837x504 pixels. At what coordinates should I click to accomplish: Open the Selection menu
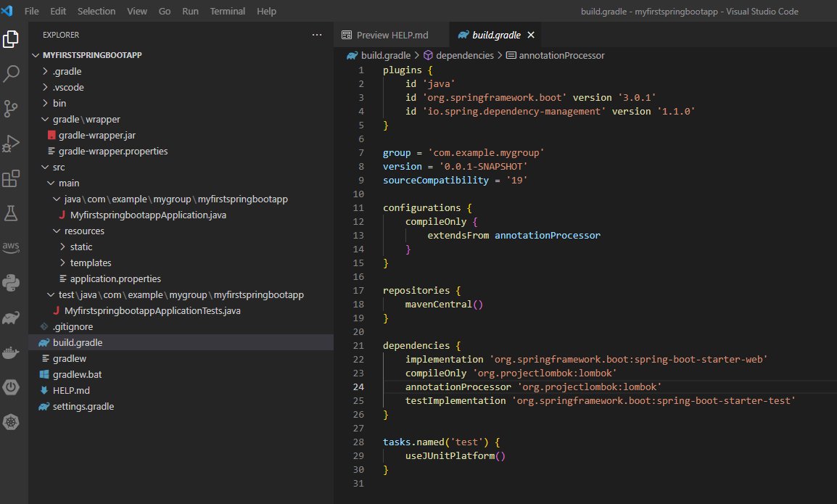coord(96,11)
